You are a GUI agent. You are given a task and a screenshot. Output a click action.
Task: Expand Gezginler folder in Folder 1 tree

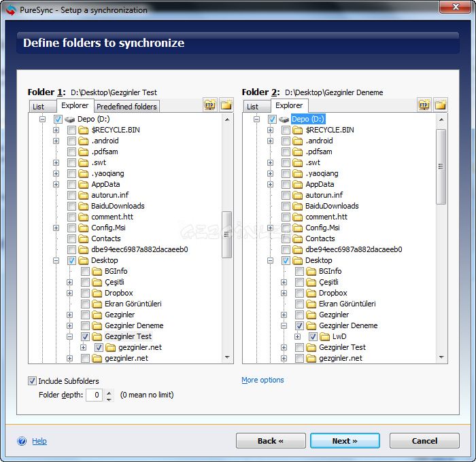(70, 315)
